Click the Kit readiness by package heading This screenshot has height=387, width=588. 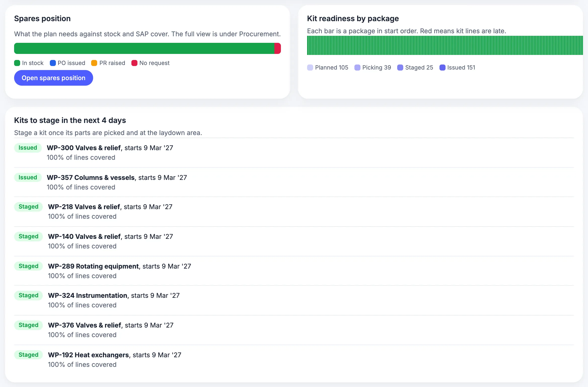[353, 19]
